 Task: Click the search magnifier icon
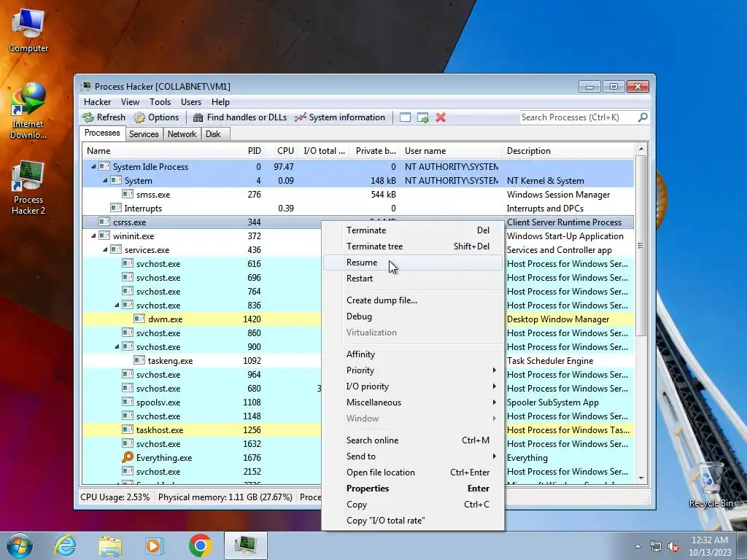click(x=643, y=117)
